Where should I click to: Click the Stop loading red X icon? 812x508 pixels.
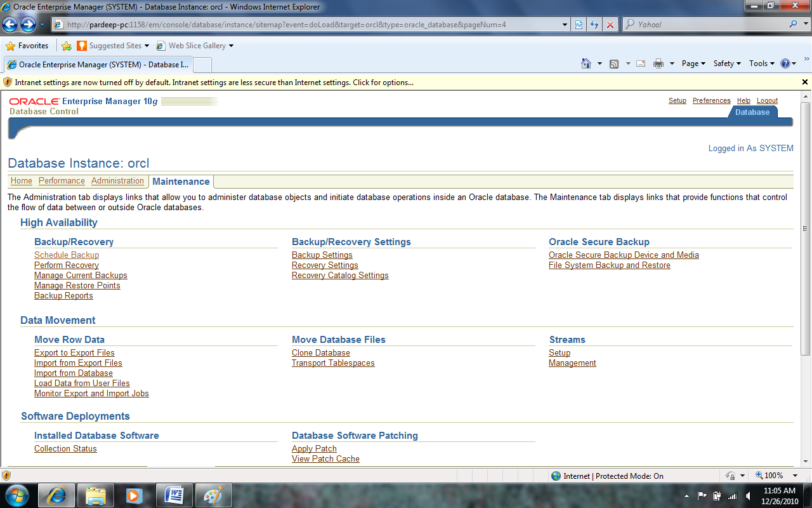pos(610,25)
